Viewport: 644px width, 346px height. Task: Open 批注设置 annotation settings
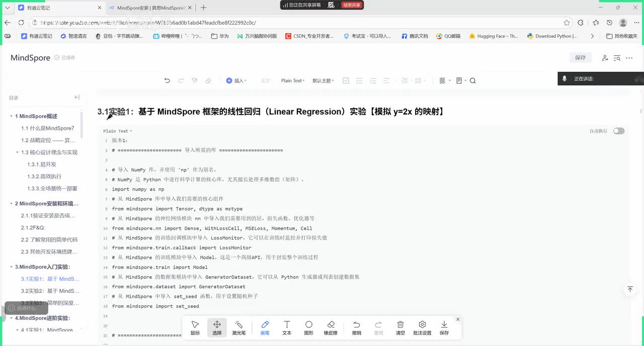tap(422, 328)
